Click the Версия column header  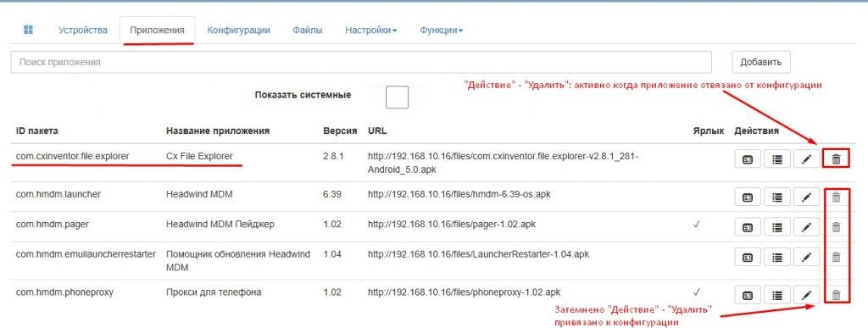[x=340, y=131]
